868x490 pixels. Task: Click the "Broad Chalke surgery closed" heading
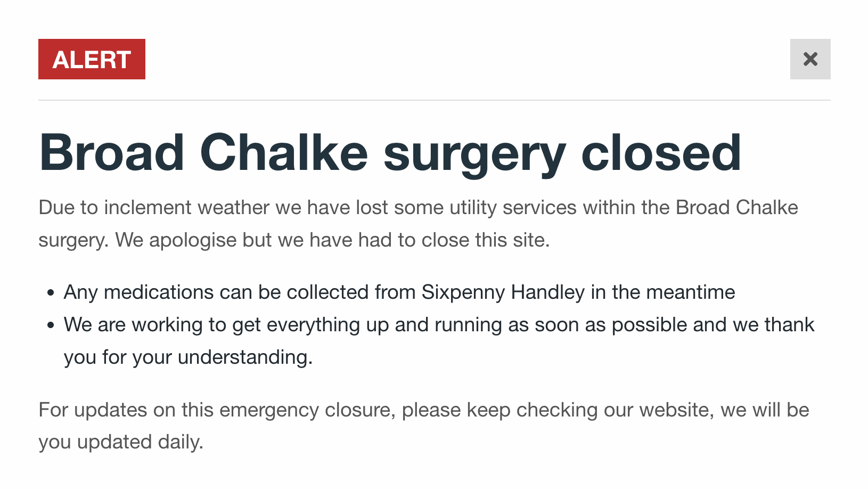click(x=390, y=153)
